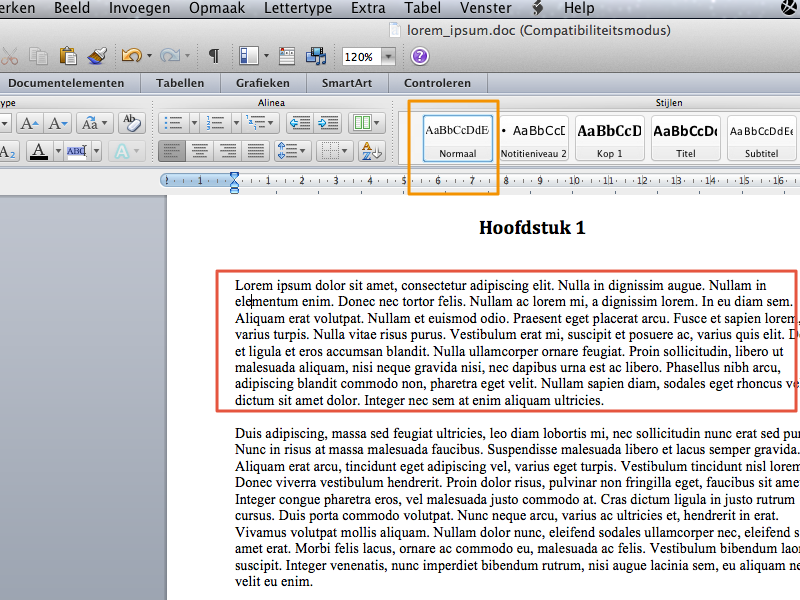Expand the sidebar options dropdown arrow
This screenshot has height=600, width=800.
tap(266, 56)
